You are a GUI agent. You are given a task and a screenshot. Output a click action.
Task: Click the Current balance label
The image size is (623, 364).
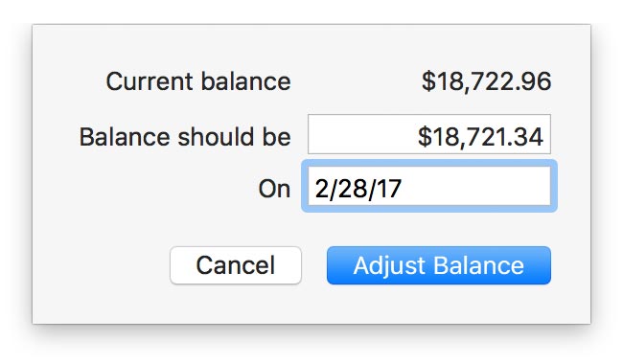[x=198, y=81]
